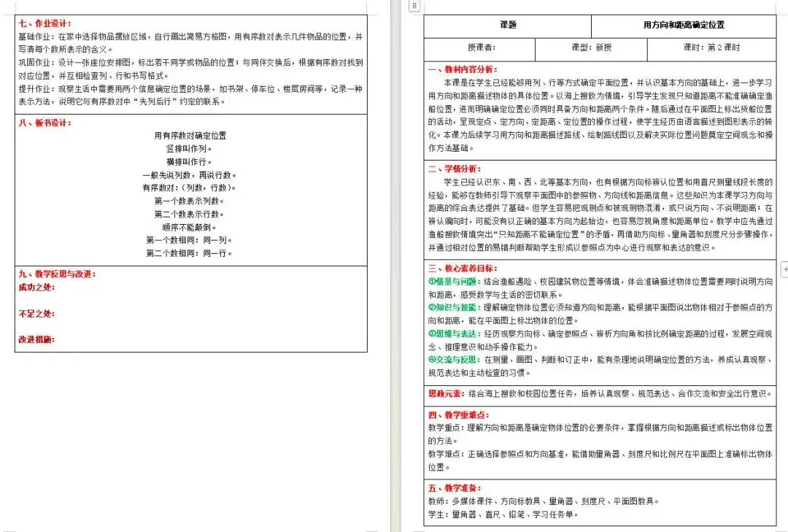
Task: Click the heading 一、教材内容分析
Action: pyautogui.click(x=463, y=69)
